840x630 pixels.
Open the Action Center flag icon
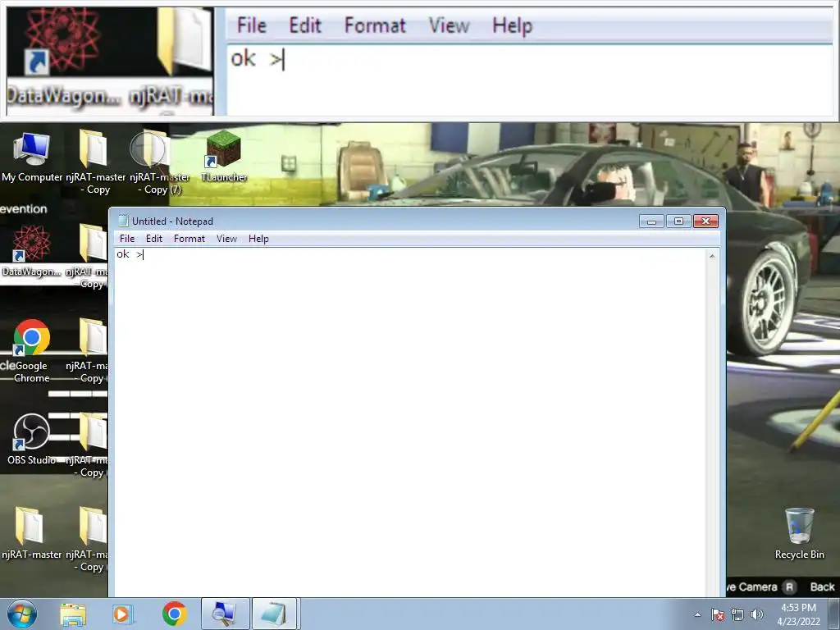[718, 614]
